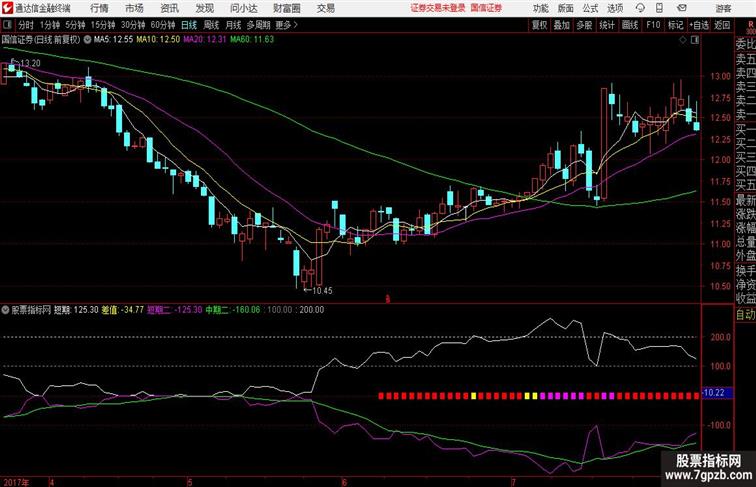
Task: Click the first yellow square in signal row
Action: (473, 396)
